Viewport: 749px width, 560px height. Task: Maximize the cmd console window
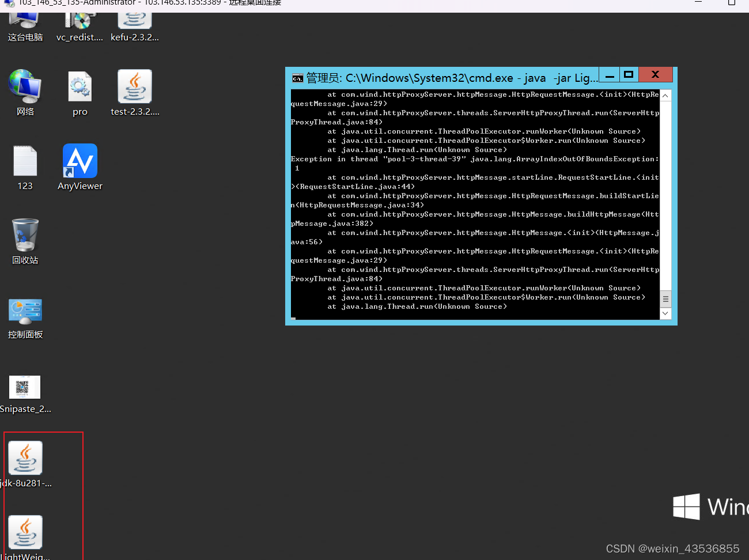629,75
